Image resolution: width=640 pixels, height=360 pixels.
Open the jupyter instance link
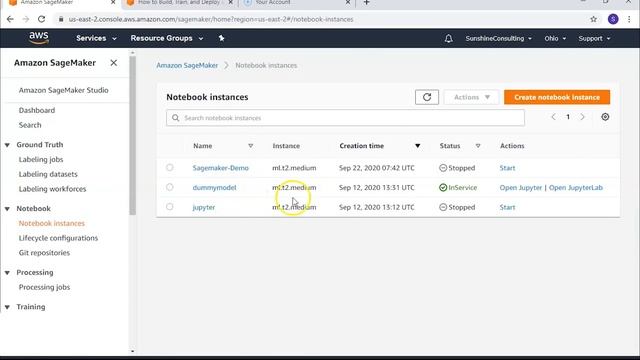point(204,207)
